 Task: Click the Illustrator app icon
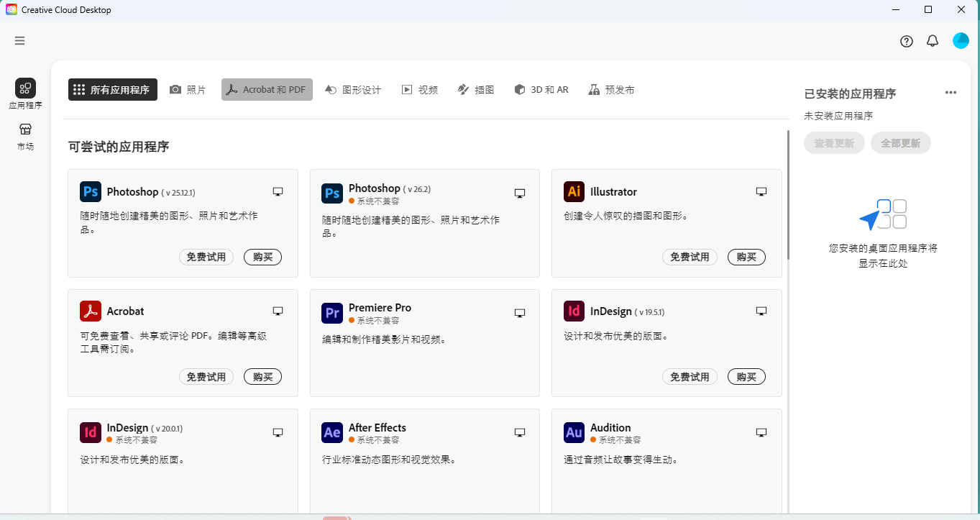[x=574, y=192]
